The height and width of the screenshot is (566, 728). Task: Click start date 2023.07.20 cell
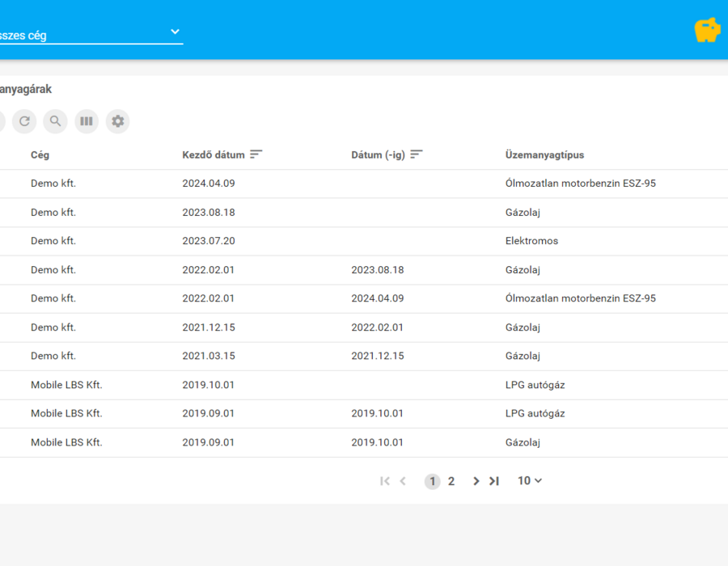pyautogui.click(x=209, y=241)
